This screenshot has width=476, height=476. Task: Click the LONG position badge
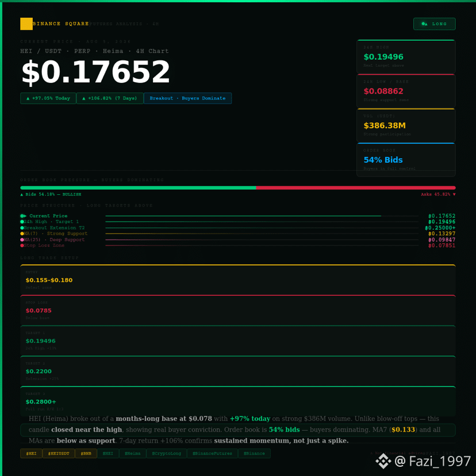435,24
